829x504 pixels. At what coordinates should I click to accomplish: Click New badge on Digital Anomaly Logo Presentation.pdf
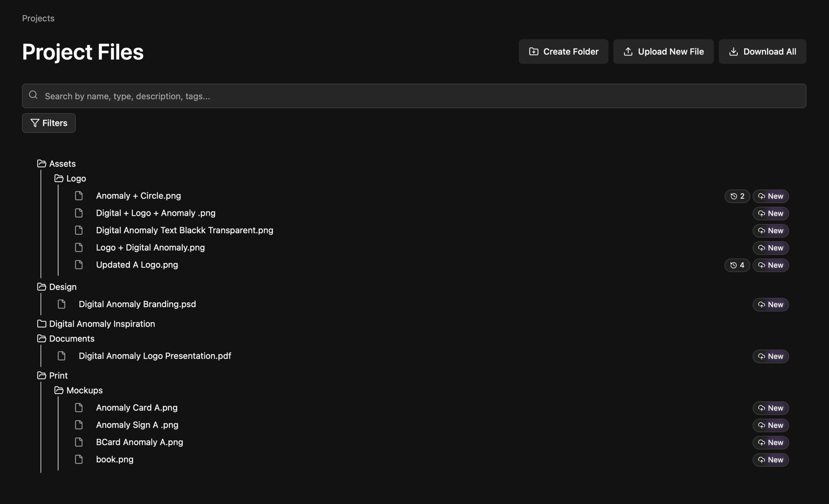[x=771, y=356]
